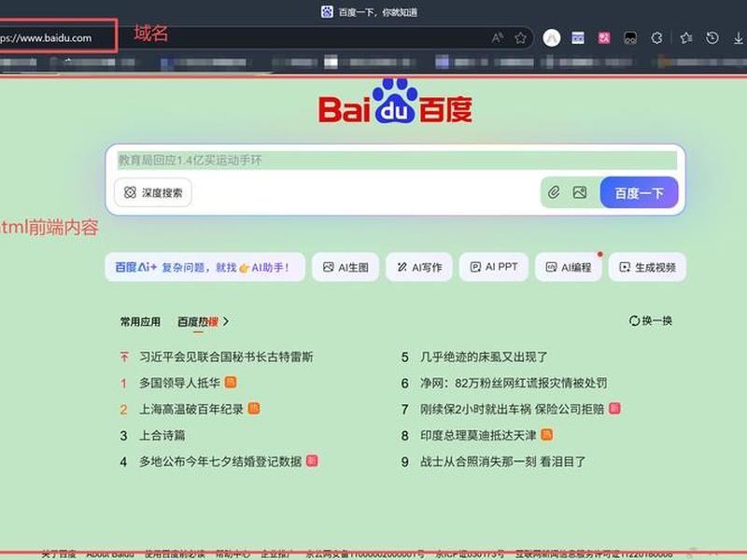Switch to the 常用应用 tab

point(140,322)
